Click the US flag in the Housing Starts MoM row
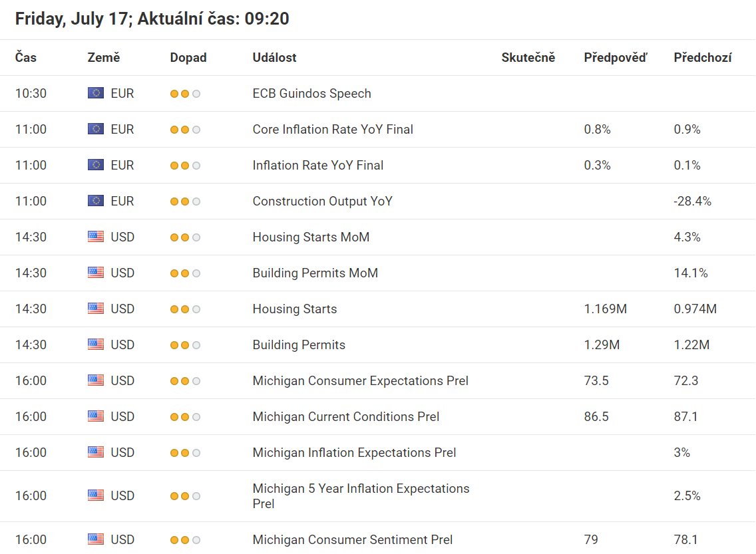The width and height of the screenshot is (756, 554). tap(96, 237)
